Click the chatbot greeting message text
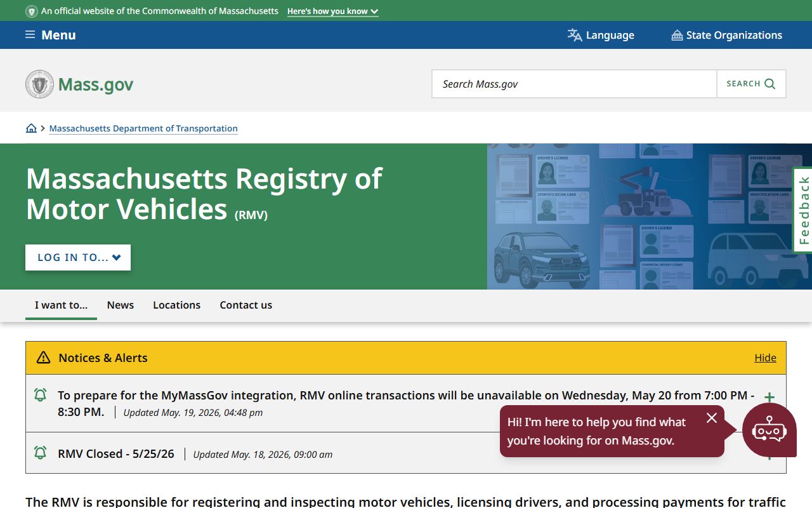812x508 pixels. 596,431
